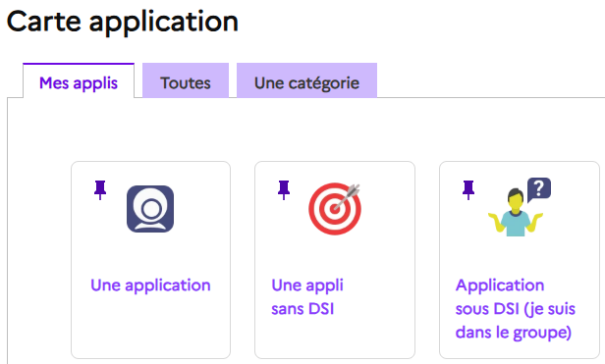Image resolution: width=605 pixels, height=364 pixels.
Task: Open the Une application link
Action: click(x=150, y=286)
